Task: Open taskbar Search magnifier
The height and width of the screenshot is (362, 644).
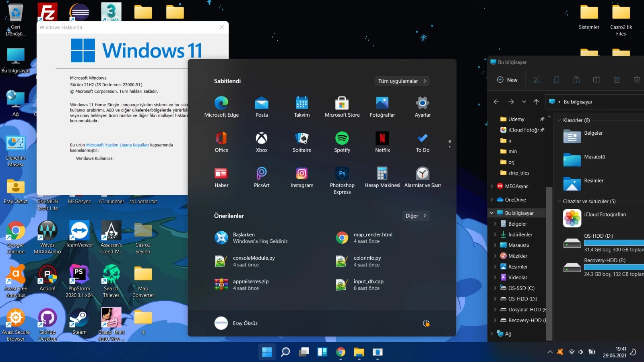Action: tap(285, 352)
